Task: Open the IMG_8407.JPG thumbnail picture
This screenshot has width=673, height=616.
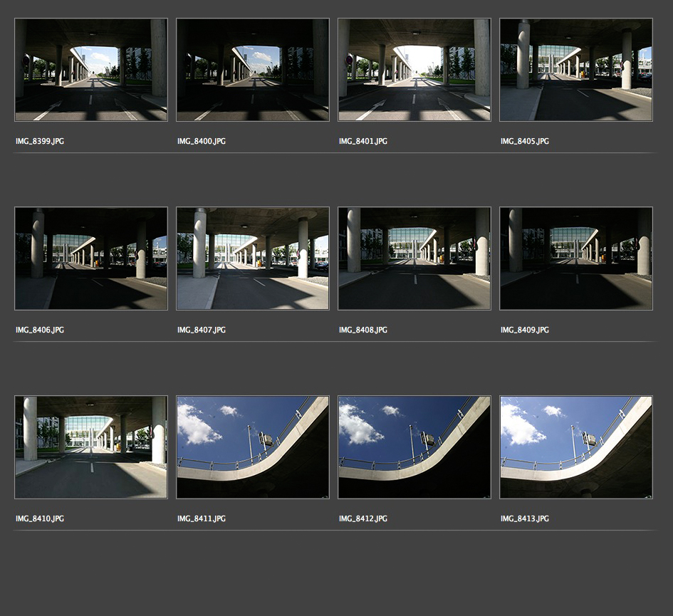Action: point(252,259)
